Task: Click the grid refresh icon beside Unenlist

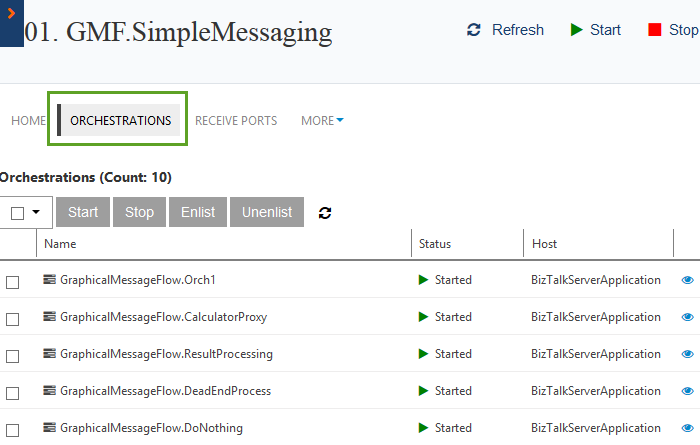Action: pos(325,212)
